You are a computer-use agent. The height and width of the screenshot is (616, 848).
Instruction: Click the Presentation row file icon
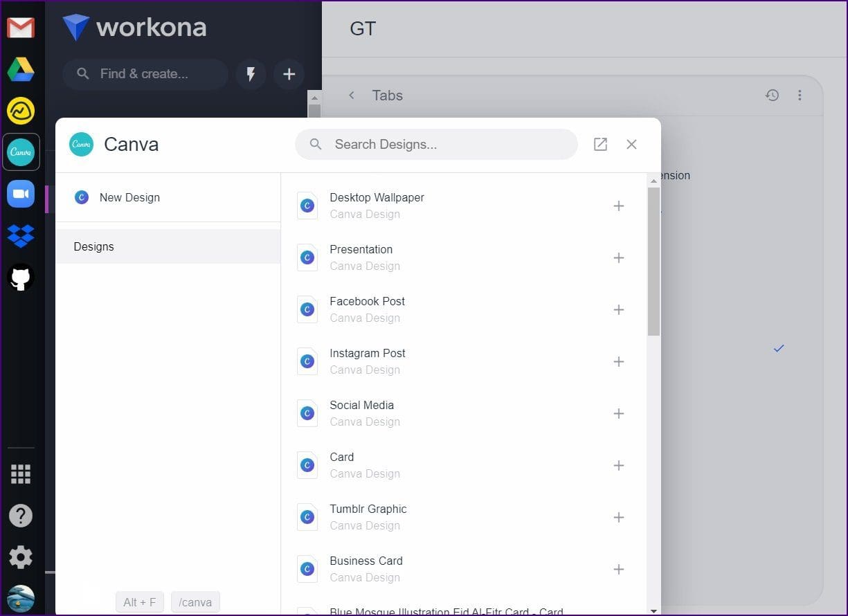tap(307, 257)
